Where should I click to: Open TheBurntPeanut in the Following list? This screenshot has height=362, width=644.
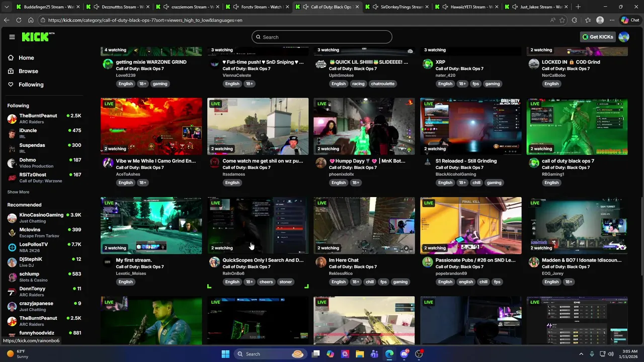click(44, 119)
